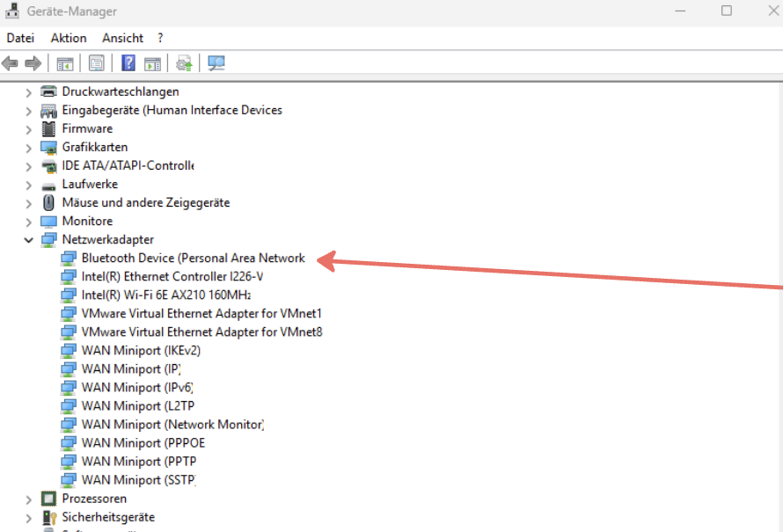
Task: Expand the Grafikkarten node
Action: pyautogui.click(x=28, y=148)
